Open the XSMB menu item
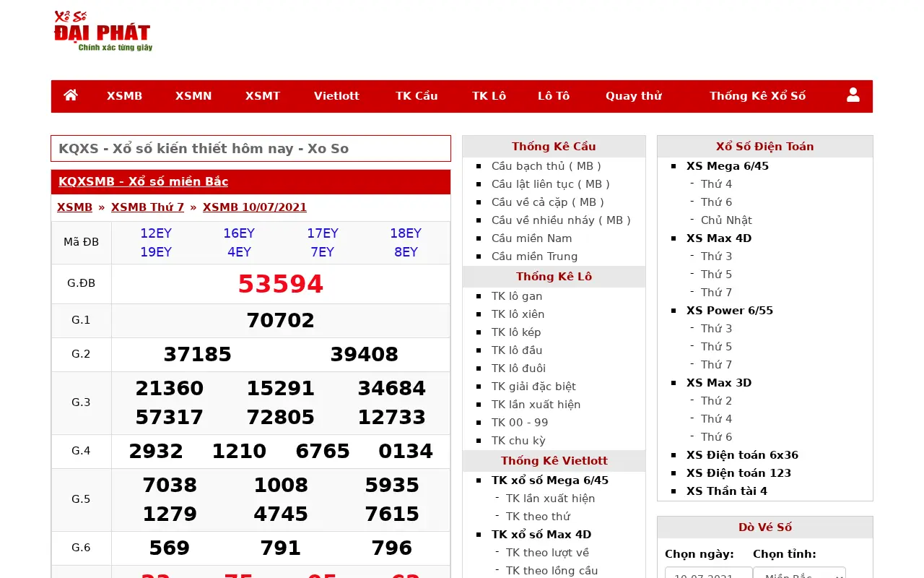924x578 pixels. coord(124,96)
